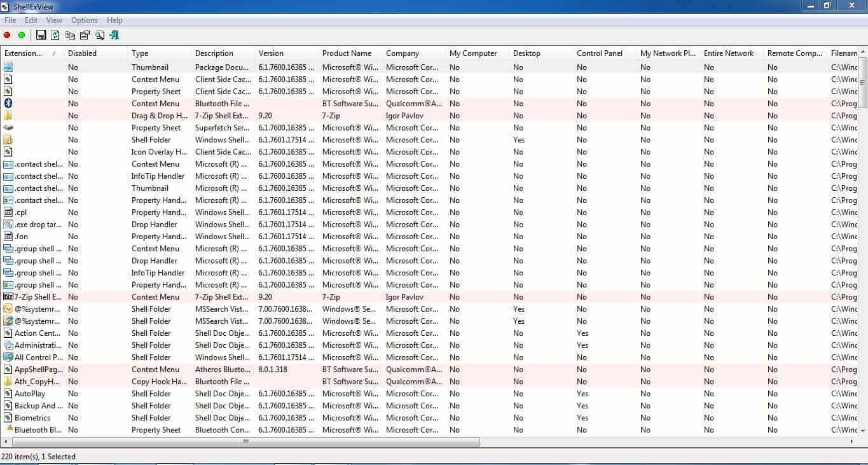Click the .cpl row icon

8,212
